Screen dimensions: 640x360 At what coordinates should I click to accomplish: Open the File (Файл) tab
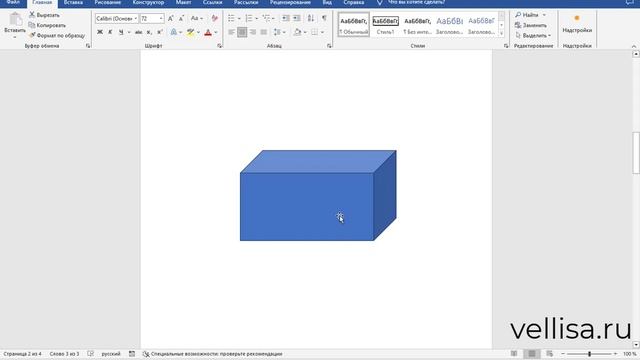13,2
